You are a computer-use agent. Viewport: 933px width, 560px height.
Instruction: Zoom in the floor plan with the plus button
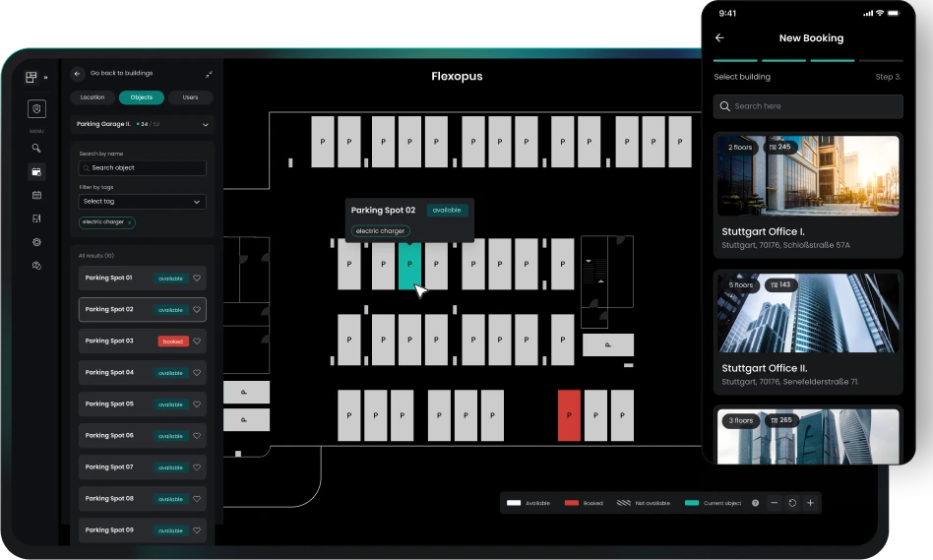coord(810,503)
